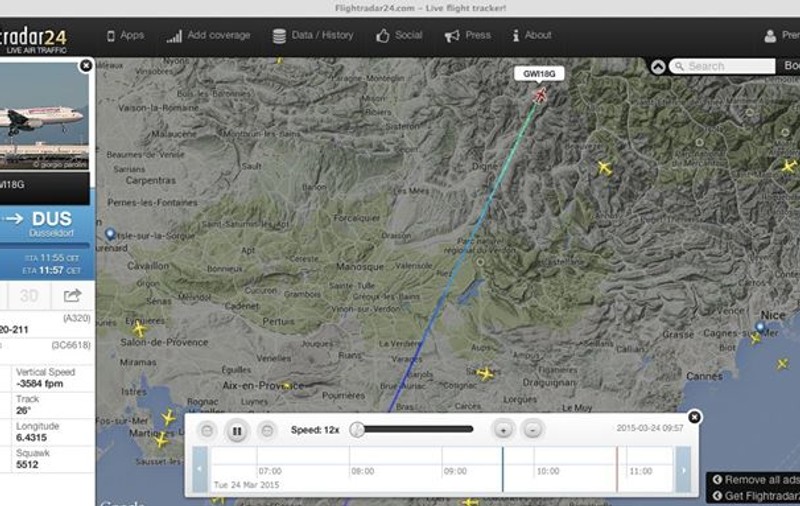This screenshot has width=800, height=506.
Task: Select the yellow plane above Martigues
Action: point(168,418)
